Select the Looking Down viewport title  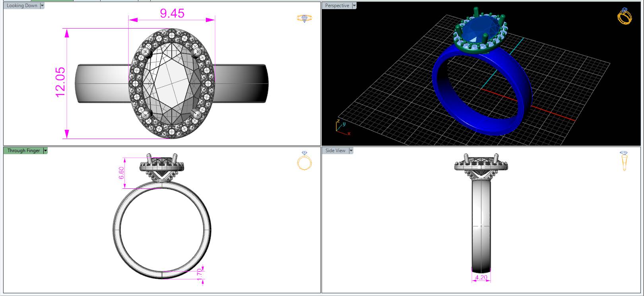click(22, 6)
